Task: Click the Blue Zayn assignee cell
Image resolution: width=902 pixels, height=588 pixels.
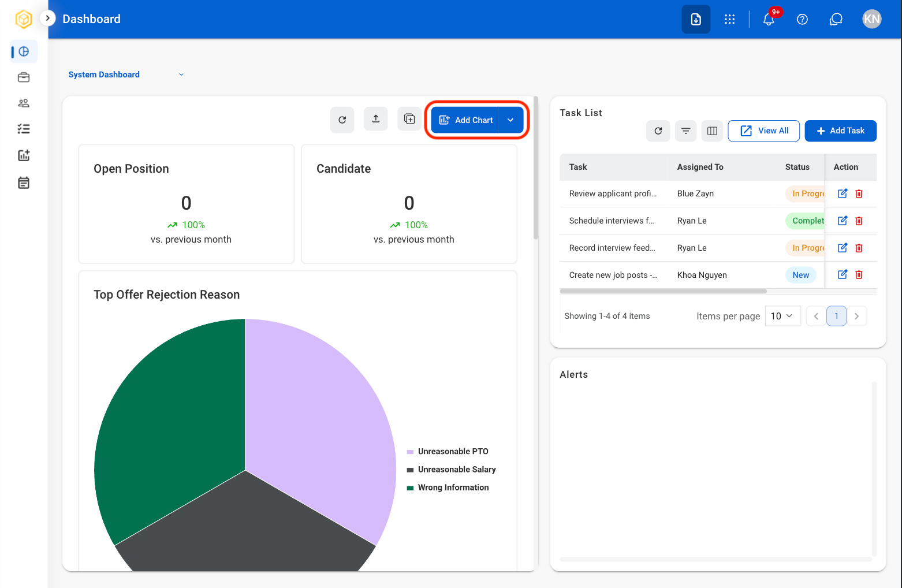Action: click(x=695, y=193)
